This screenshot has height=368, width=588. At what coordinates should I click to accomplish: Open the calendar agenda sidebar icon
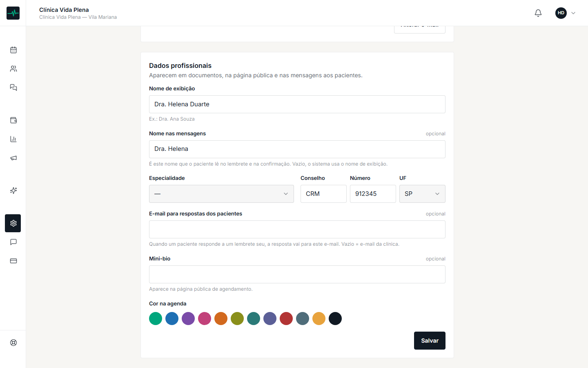click(13, 50)
